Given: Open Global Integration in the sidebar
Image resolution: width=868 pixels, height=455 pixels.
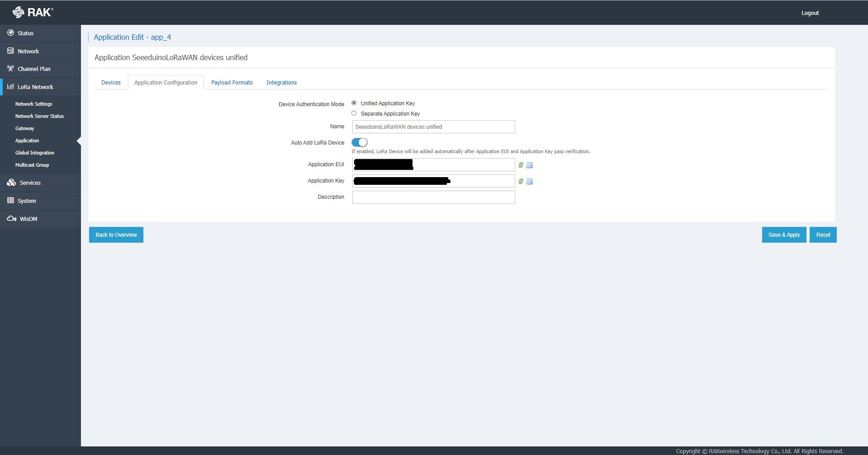Looking at the screenshot, I should tap(35, 153).
